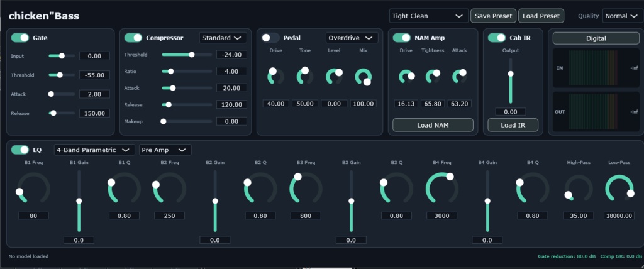
Task: Open the Tight Clean preset dropdown
Action: pyautogui.click(x=429, y=16)
